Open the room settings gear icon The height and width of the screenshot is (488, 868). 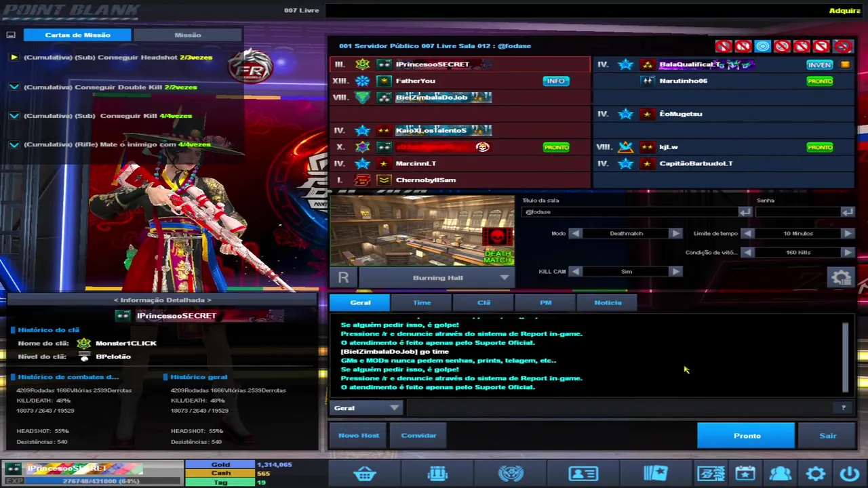click(x=841, y=277)
